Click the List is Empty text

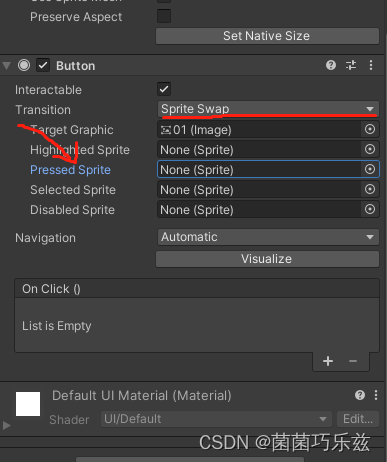click(x=57, y=326)
